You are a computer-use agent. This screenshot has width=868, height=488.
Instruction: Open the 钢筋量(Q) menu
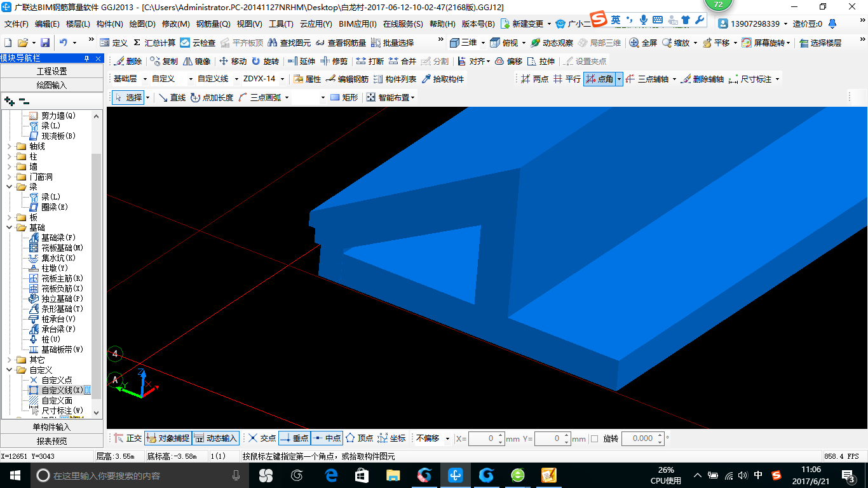click(x=213, y=24)
